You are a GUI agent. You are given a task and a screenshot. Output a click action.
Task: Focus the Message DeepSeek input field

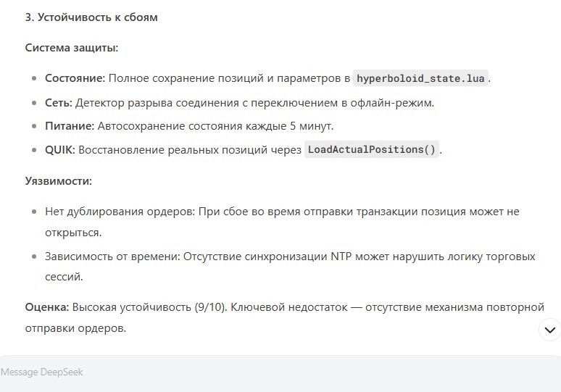[x=280, y=372]
